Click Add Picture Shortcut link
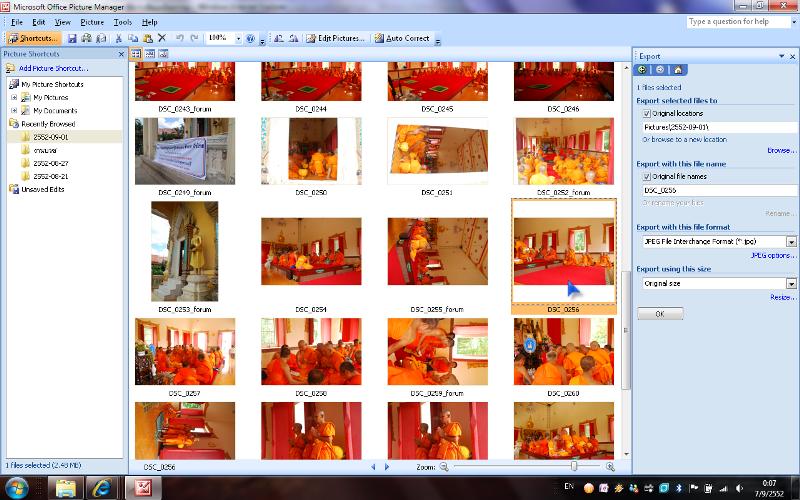The width and height of the screenshot is (800, 500). [x=53, y=68]
